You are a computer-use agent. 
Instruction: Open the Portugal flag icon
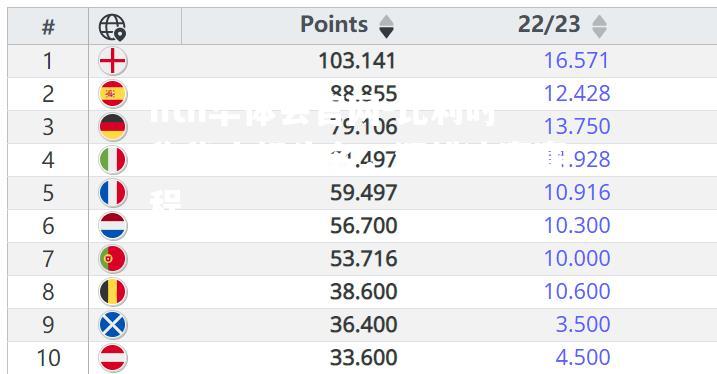[x=112, y=259]
